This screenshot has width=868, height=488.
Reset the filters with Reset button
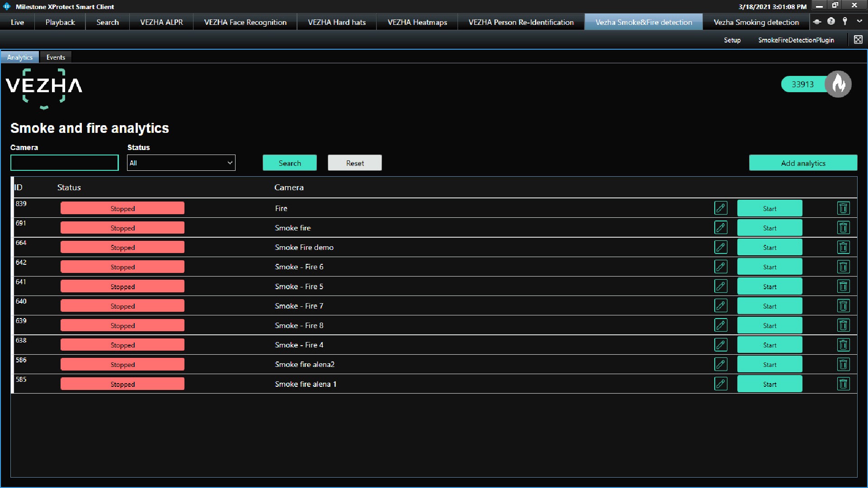click(x=355, y=163)
